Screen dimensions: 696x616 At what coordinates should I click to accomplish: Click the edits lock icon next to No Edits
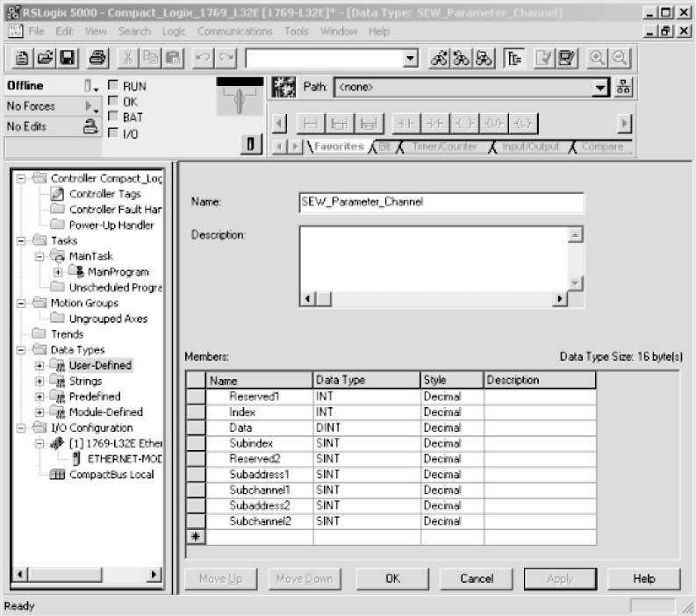click(x=90, y=126)
